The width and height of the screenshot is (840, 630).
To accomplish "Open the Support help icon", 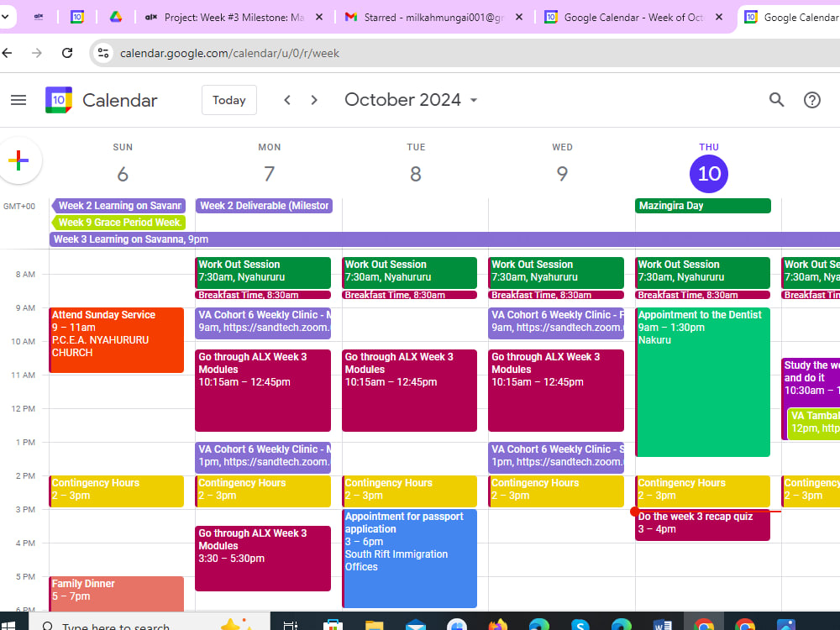I will point(812,100).
